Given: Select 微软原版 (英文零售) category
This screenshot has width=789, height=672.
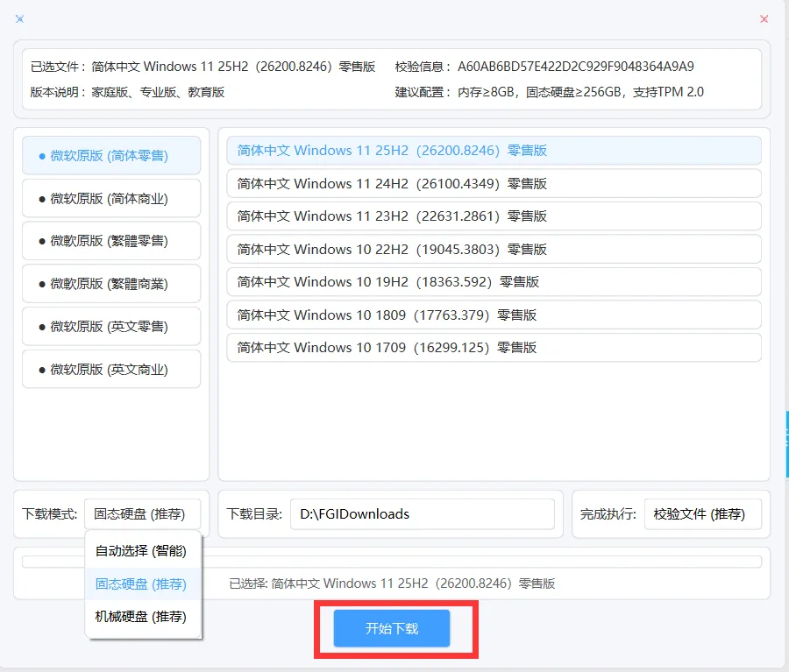Looking at the screenshot, I should (x=111, y=327).
